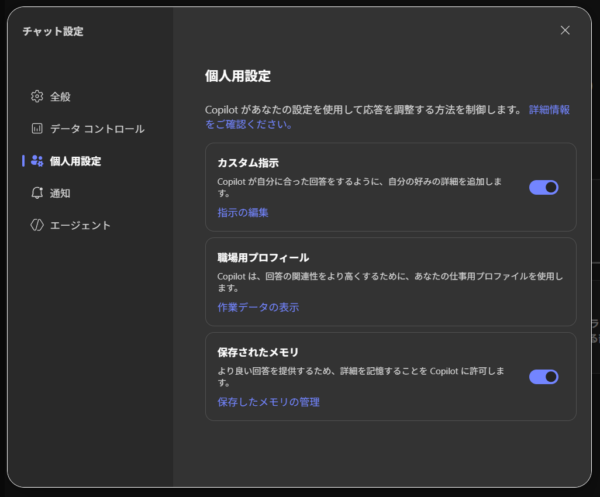The width and height of the screenshot is (600, 497).
Task: Click the データ コントロール chart icon
Action: coord(37,129)
